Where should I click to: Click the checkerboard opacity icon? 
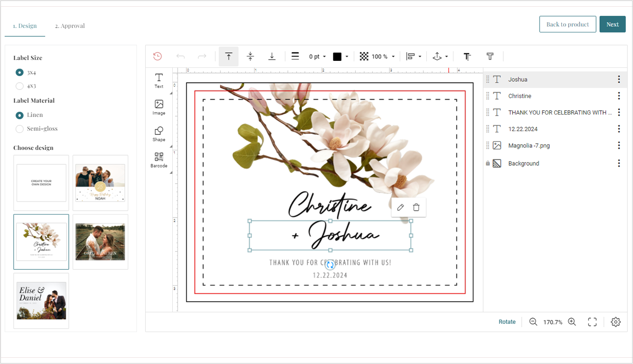[x=364, y=57]
